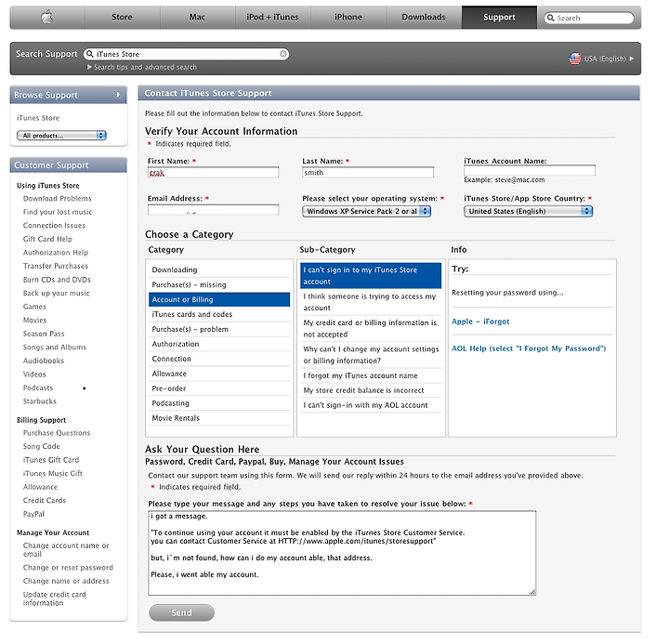Open the Authorization Help link
Screen dimensions: 669x644
[56, 253]
